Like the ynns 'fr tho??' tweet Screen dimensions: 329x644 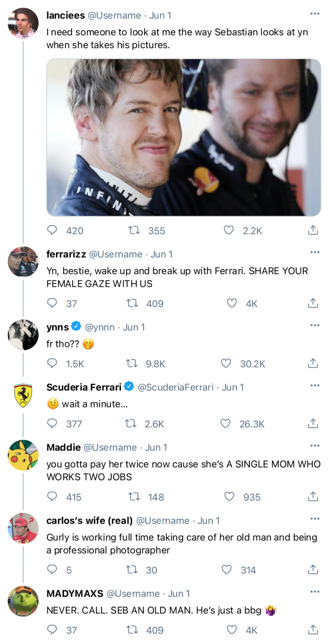226,363
